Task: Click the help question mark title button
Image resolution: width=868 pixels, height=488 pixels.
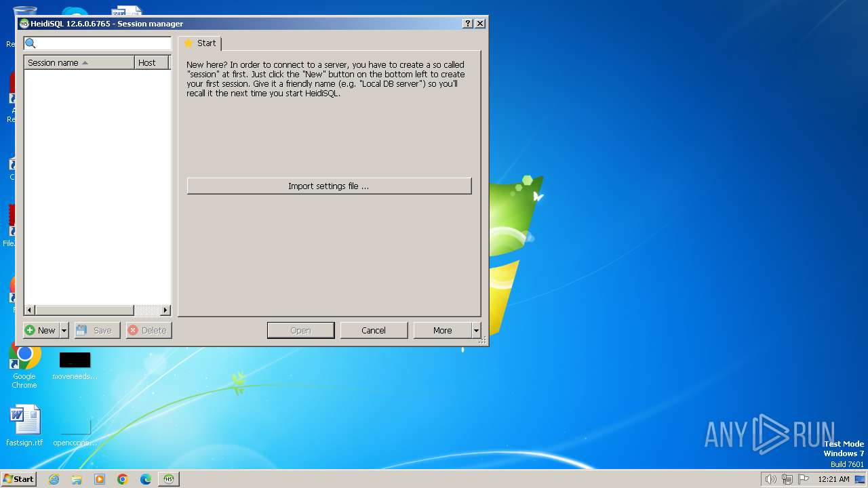Action: [468, 23]
